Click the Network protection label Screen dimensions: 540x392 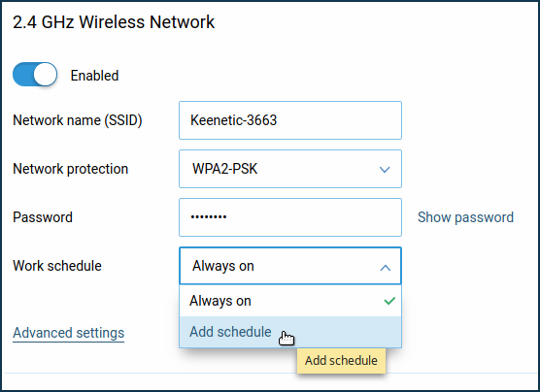[x=71, y=169]
